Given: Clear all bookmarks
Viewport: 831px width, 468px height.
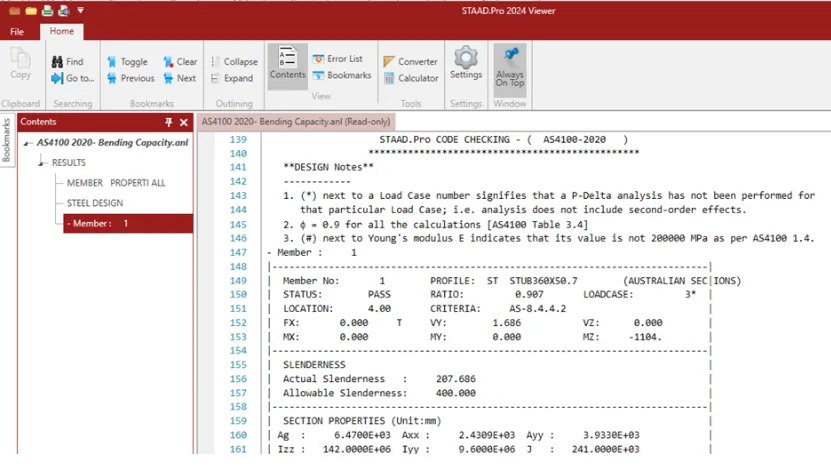Looking at the screenshot, I should coord(180,62).
